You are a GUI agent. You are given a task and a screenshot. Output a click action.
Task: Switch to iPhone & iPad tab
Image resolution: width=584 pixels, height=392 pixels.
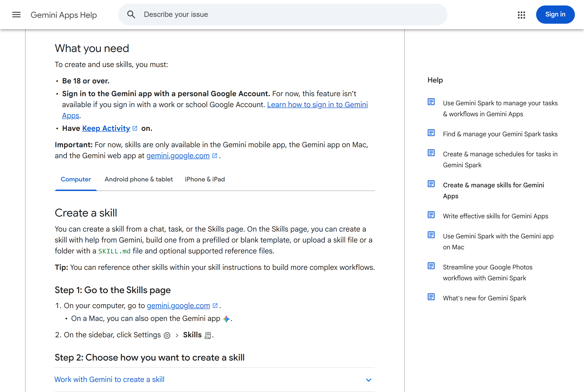pos(205,179)
